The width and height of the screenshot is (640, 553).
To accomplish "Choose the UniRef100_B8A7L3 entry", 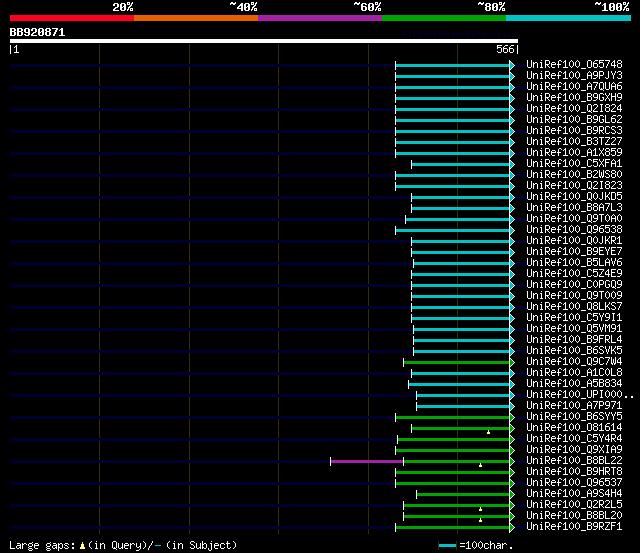I will pyautogui.click(x=574, y=208).
